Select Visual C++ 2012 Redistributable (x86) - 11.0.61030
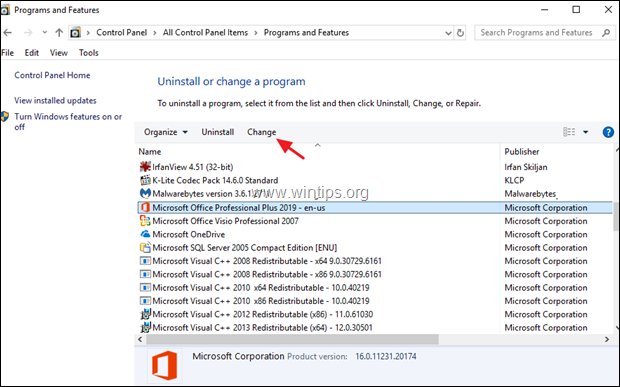Image resolution: width=620 pixels, height=387 pixels. tap(263, 314)
